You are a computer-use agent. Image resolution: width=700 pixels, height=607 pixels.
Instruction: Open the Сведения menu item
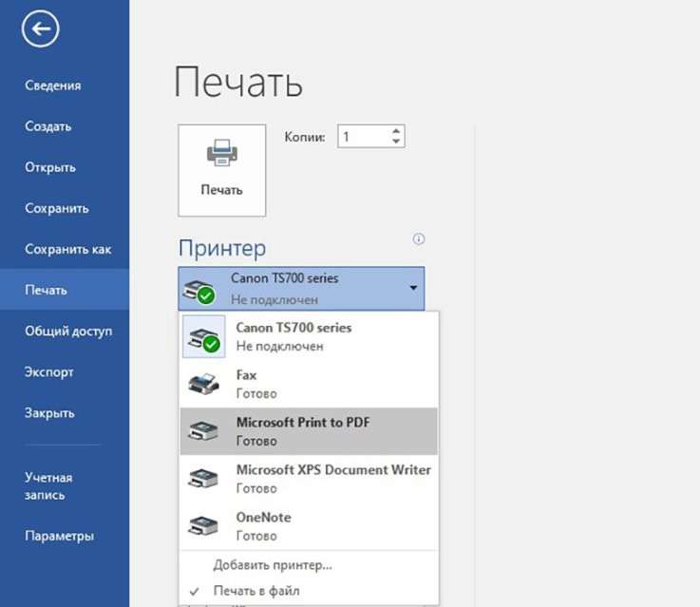(x=53, y=85)
